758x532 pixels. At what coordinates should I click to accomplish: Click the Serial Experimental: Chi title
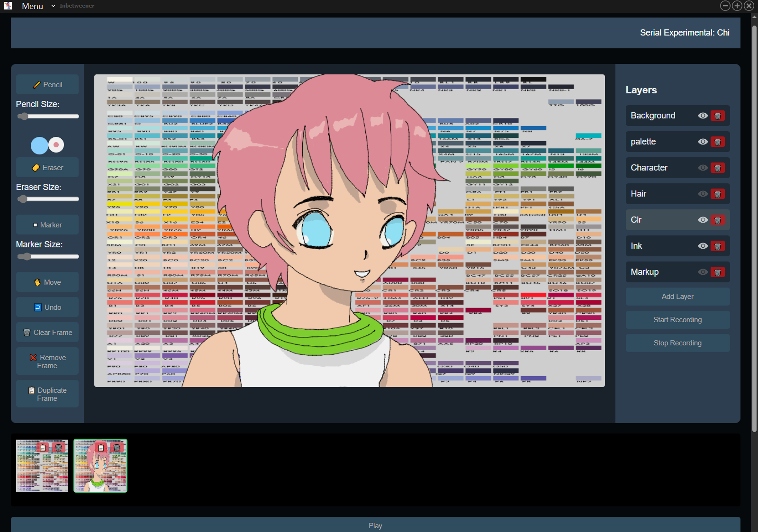point(685,33)
